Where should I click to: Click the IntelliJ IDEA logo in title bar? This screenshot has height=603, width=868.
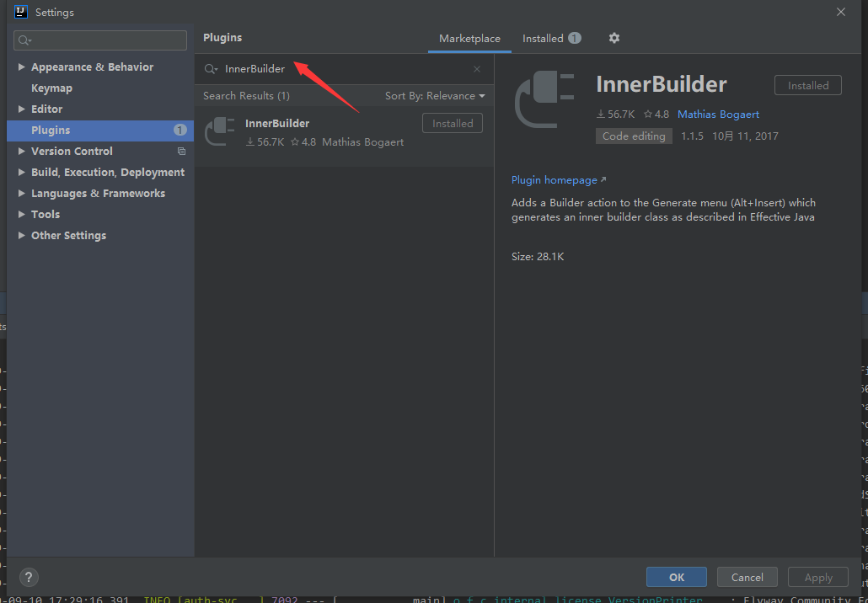(20, 12)
